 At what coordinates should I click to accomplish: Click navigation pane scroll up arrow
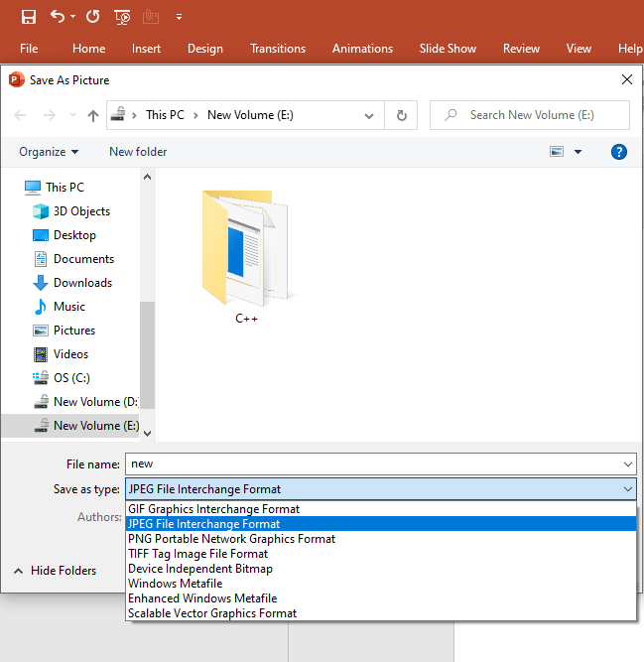pos(147,177)
